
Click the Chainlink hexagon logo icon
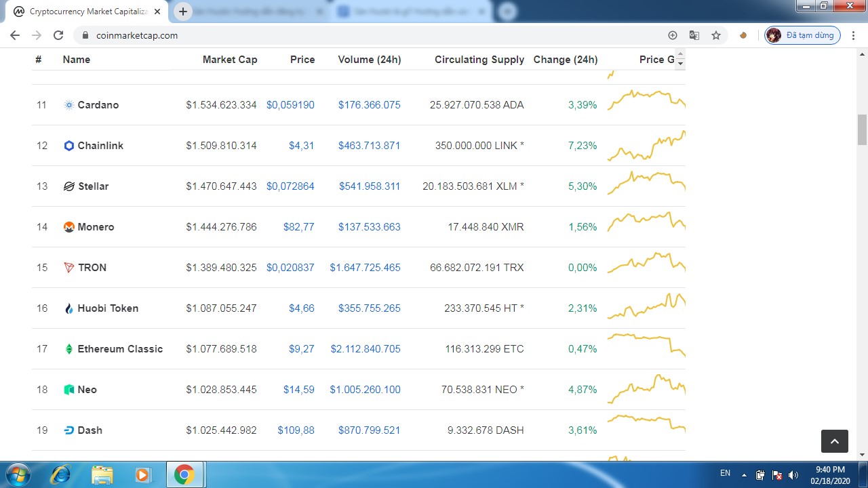68,146
